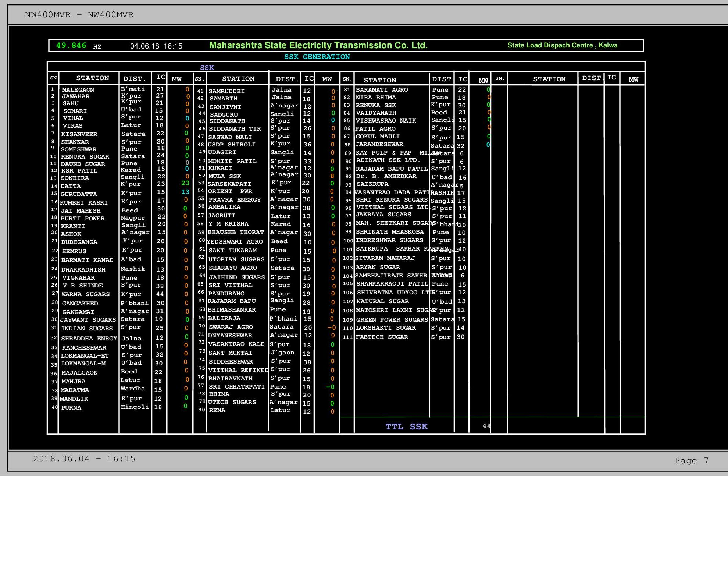
Task: Click the JAKRAYA SUGARS station name
Action: (x=383, y=215)
